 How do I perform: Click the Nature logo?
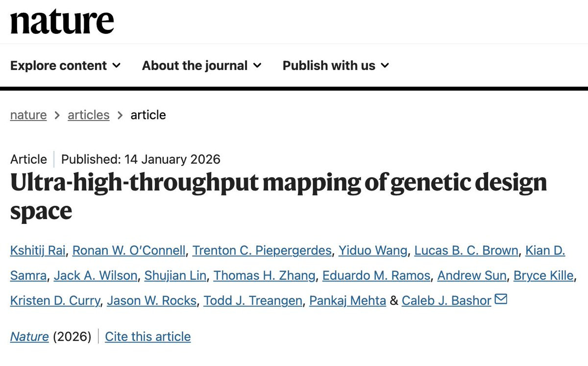[x=62, y=22]
